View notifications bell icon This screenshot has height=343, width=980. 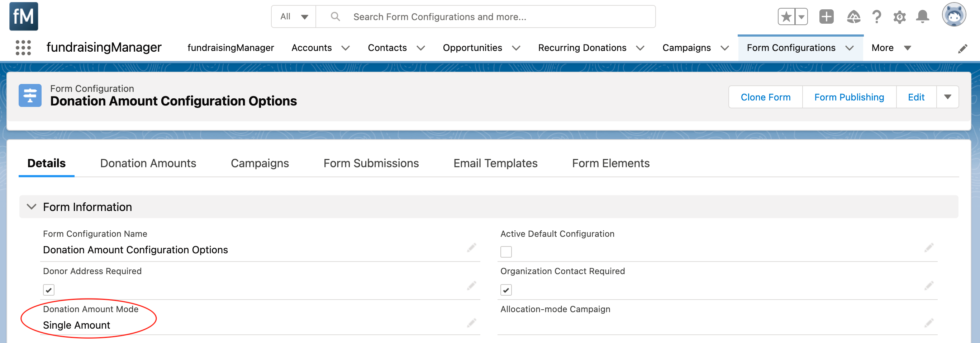point(922,17)
